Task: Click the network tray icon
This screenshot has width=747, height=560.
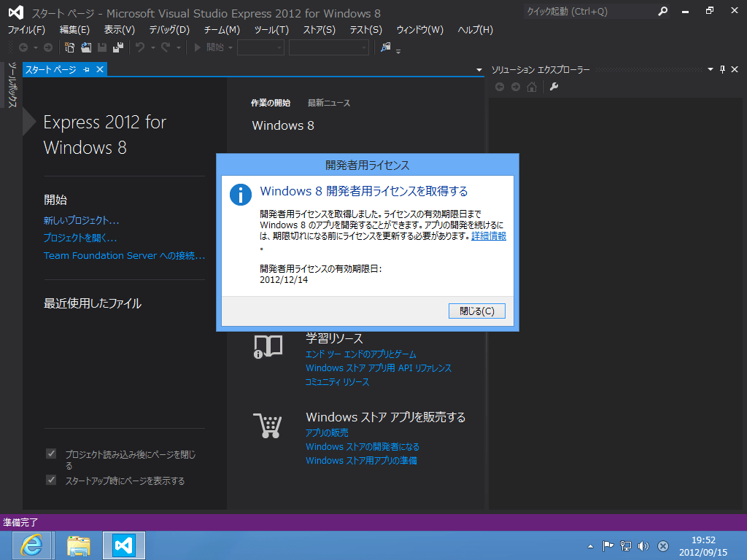Action: [625, 546]
